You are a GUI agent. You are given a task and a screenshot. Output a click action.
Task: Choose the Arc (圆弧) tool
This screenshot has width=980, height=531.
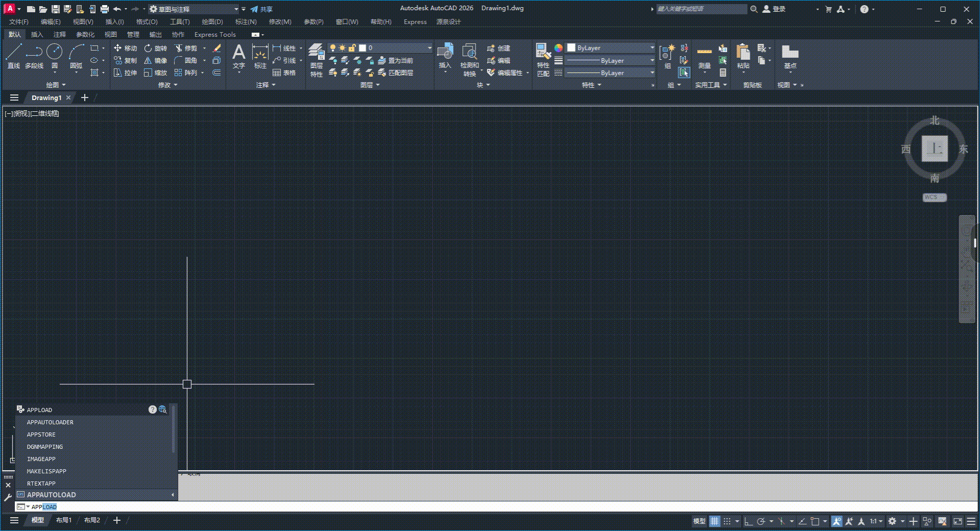[76, 56]
